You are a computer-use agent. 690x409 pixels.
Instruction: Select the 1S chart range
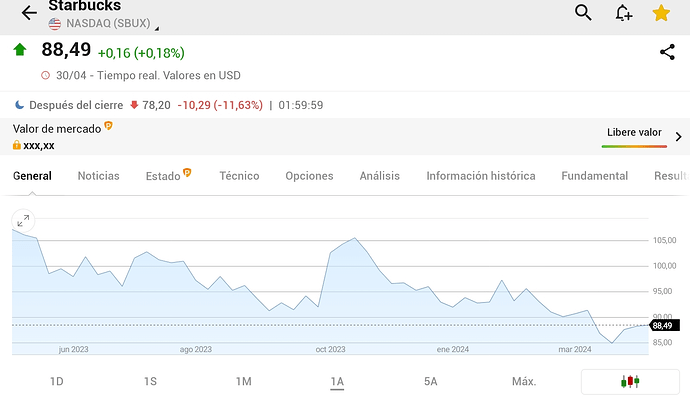pyautogui.click(x=150, y=381)
